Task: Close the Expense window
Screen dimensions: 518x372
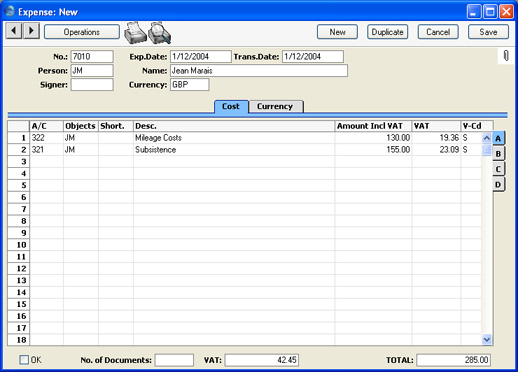Action: 506,12
